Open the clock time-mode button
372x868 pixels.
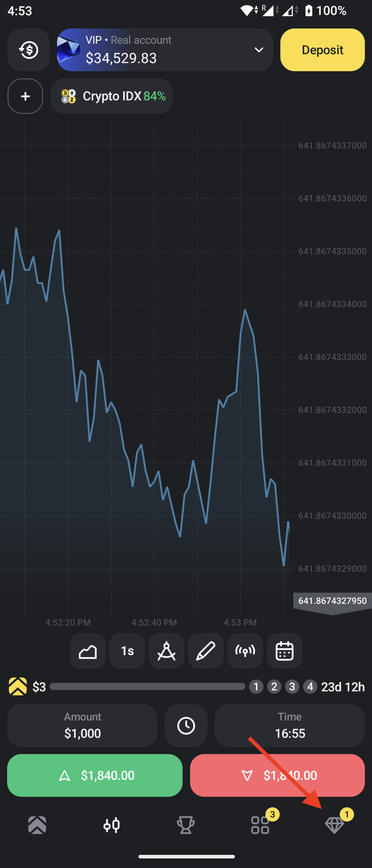click(186, 726)
